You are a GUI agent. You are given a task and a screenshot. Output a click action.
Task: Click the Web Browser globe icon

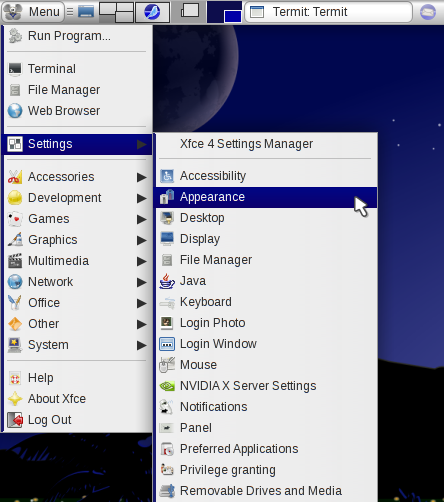(x=15, y=111)
